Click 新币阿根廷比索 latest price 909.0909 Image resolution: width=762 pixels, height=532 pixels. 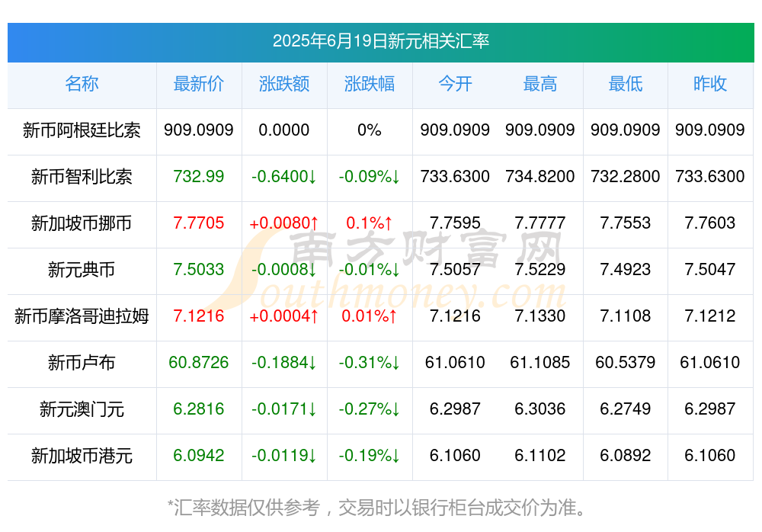[x=198, y=130]
